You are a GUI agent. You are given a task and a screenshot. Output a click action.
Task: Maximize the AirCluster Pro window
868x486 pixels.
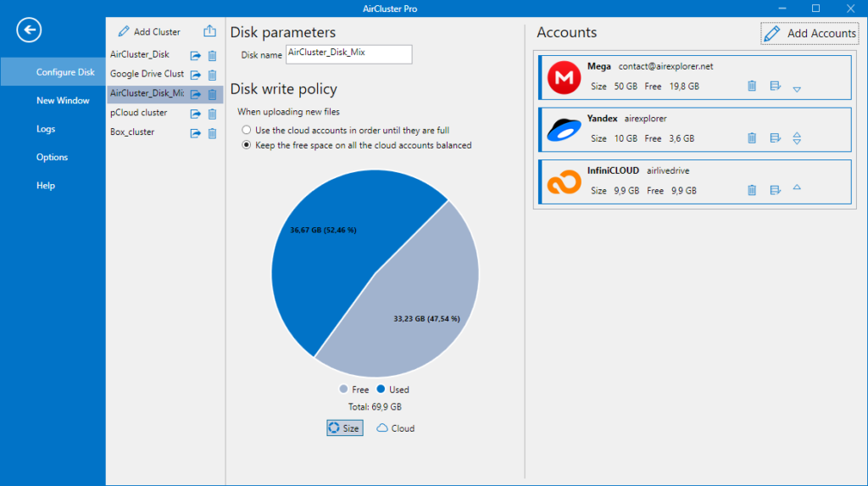click(816, 8)
